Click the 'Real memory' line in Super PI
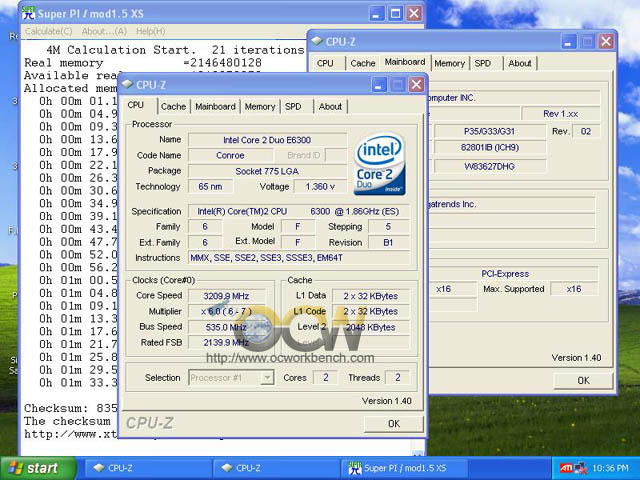The width and height of the screenshot is (640, 480). (143, 63)
